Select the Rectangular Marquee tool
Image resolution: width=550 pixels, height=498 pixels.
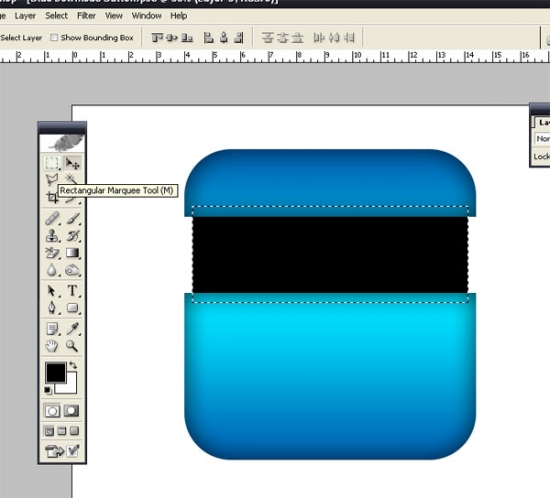pyautogui.click(x=52, y=163)
